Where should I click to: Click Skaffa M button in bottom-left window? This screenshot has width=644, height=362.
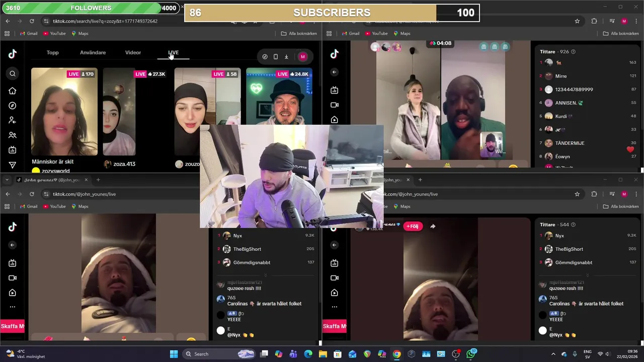click(13, 326)
